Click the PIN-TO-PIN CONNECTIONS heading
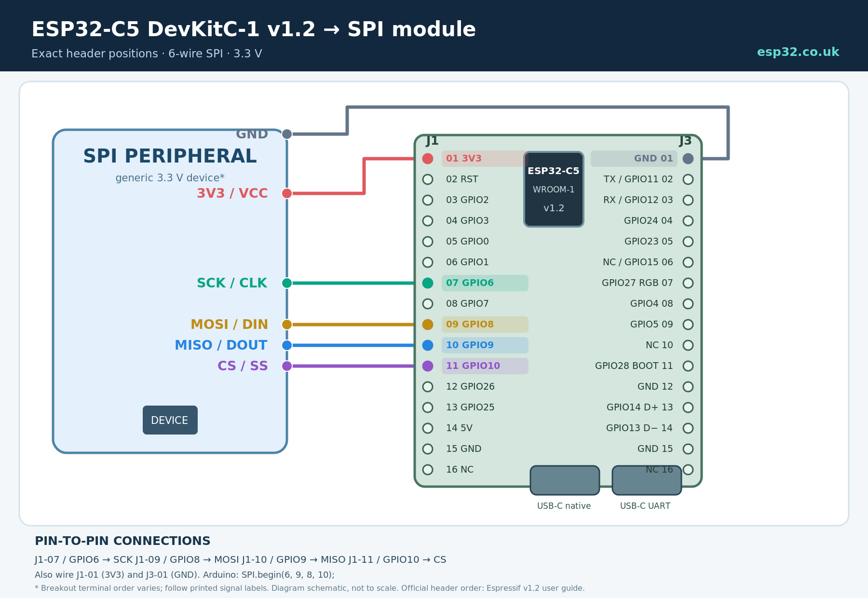 point(122,541)
